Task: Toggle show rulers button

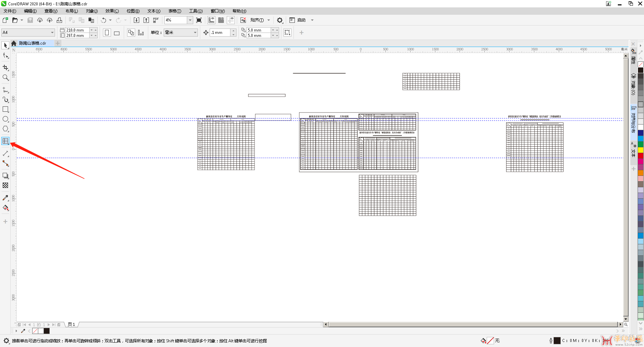Action: pyautogui.click(x=211, y=20)
